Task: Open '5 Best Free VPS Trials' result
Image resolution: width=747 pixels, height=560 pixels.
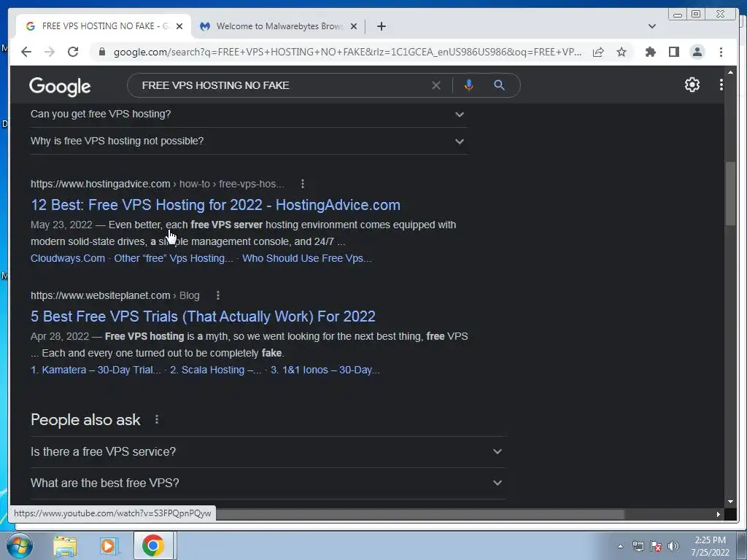Action: tap(203, 316)
